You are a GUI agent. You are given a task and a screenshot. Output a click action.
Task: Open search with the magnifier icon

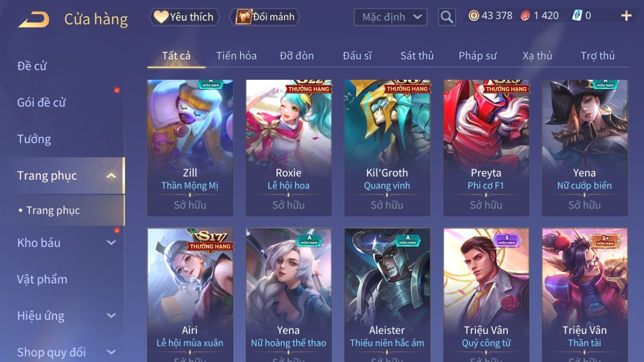[x=446, y=17]
